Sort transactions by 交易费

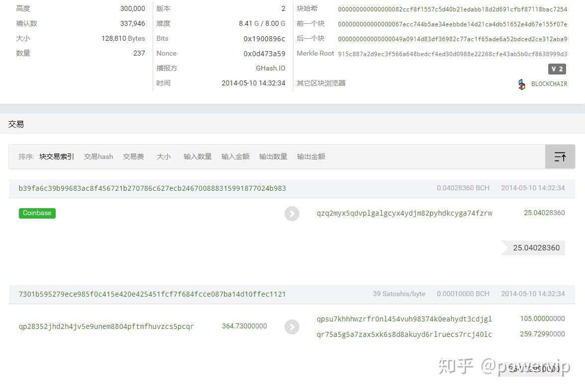coord(133,157)
